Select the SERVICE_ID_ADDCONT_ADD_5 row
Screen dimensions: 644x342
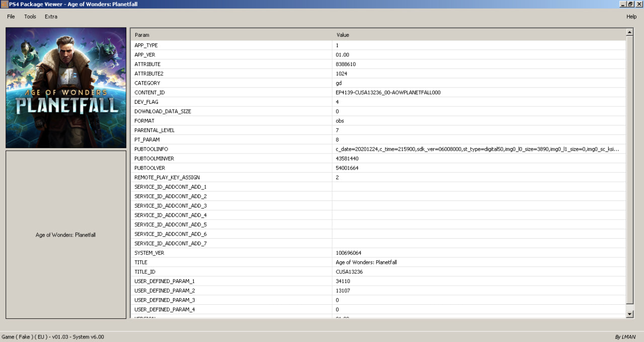click(x=378, y=224)
